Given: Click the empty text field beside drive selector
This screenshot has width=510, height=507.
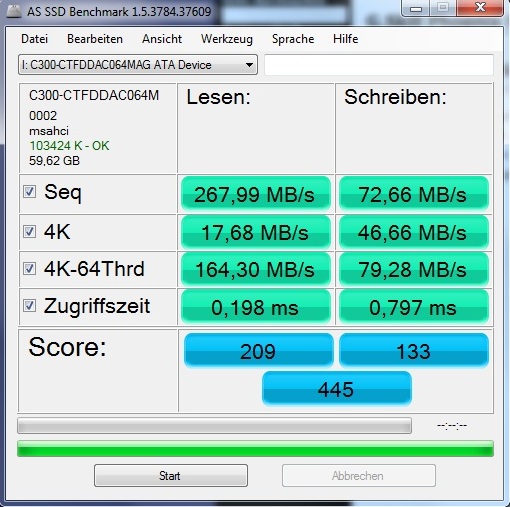Looking at the screenshot, I should coord(379,65).
